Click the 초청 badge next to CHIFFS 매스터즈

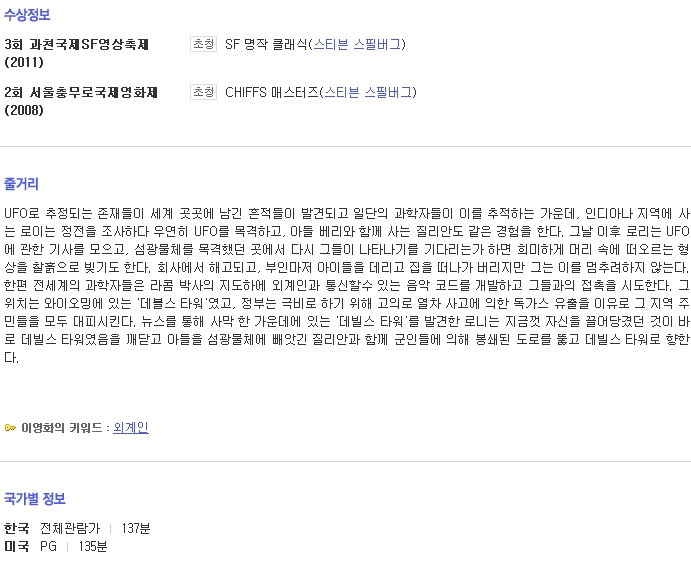[204, 92]
